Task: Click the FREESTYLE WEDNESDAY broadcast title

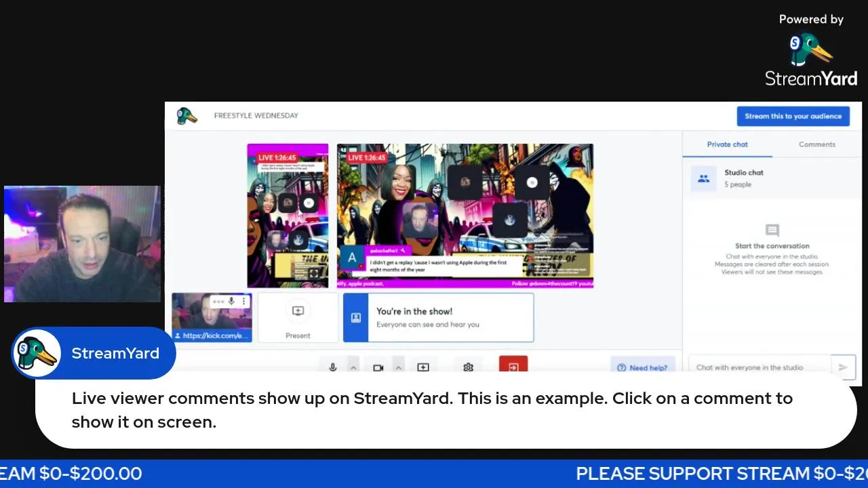Action: [x=256, y=116]
